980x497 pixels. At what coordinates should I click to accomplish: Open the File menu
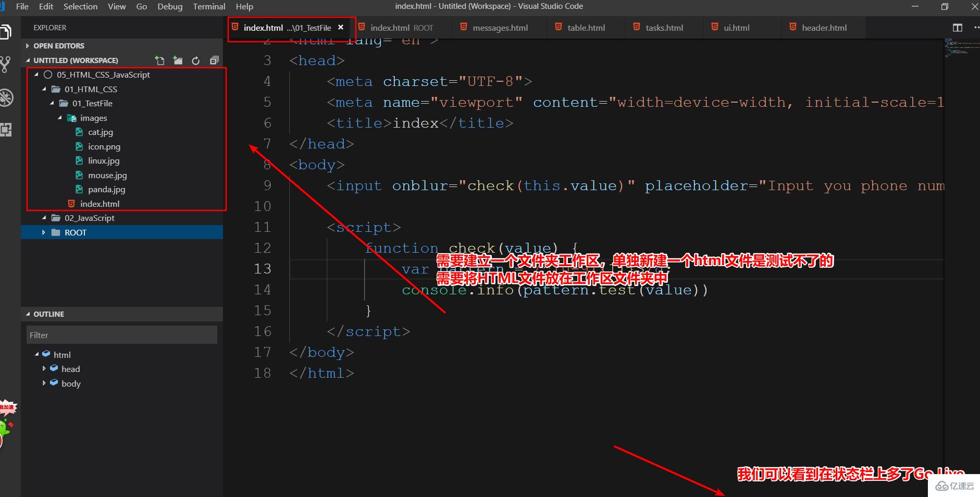(22, 6)
